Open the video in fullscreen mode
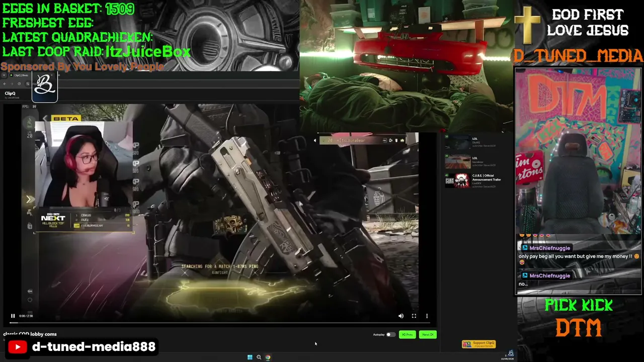This screenshot has height=362, width=644. 414,316
